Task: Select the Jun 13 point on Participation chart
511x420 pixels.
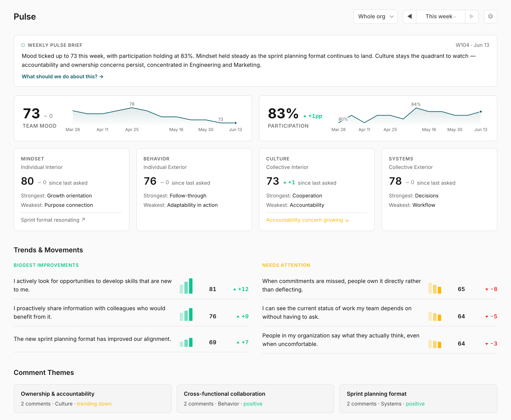Action: (x=481, y=111)
